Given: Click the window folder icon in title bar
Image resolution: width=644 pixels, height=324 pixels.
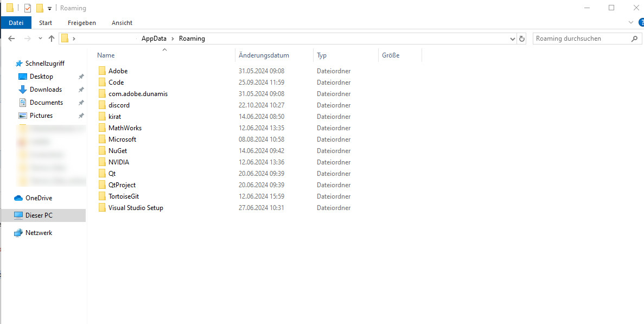Looking at the screenshot, I should (x=10, y=8).
